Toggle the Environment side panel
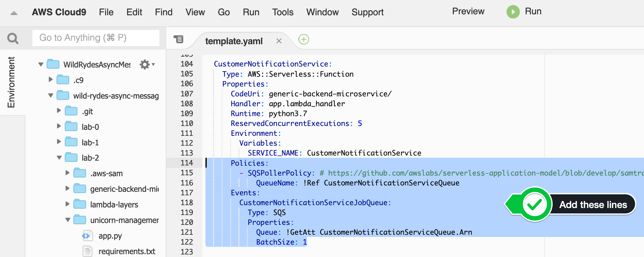The height and width of the screenshot is (257, 644). click(11, 82)
